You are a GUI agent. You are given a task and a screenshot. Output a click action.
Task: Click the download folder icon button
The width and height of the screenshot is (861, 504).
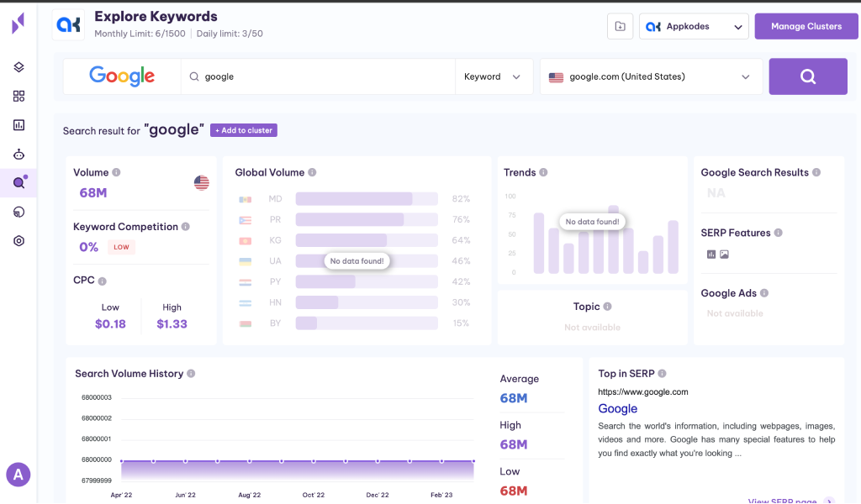620,26
